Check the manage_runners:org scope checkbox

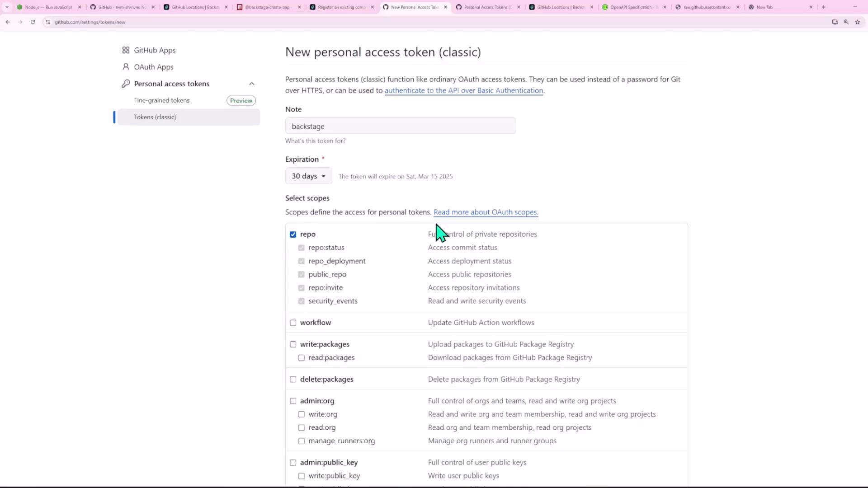click(x=302, y=441)
